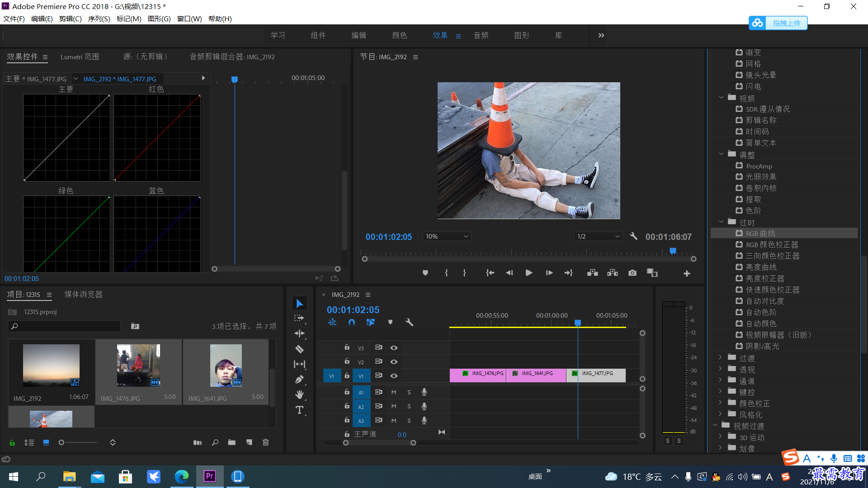Image resolution: width=868 pixels, height=488 pixels.
Task: Go to Out point in program monitor
Action: pyautogui.click(x=569, y=273)
